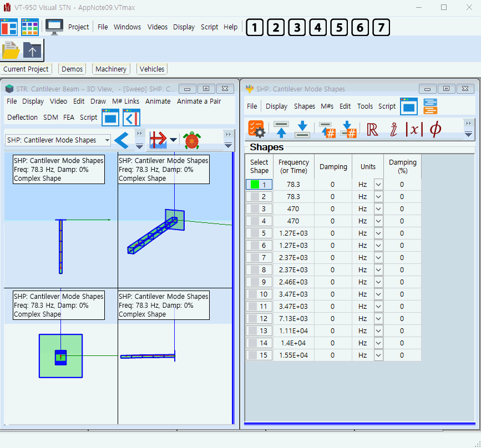This screenshot has height=448, width=481.
Task: Select shape 9 toggle button
Action: (259, 282)
